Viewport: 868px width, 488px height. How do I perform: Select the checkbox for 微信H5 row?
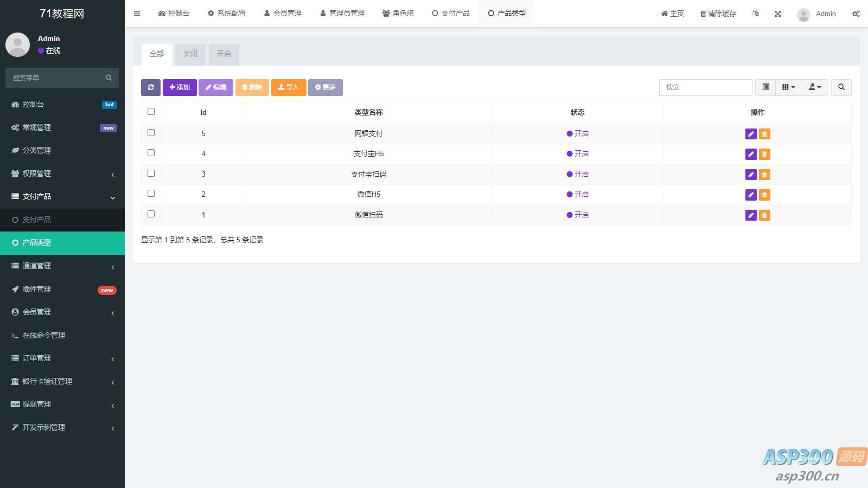point(151,194)
